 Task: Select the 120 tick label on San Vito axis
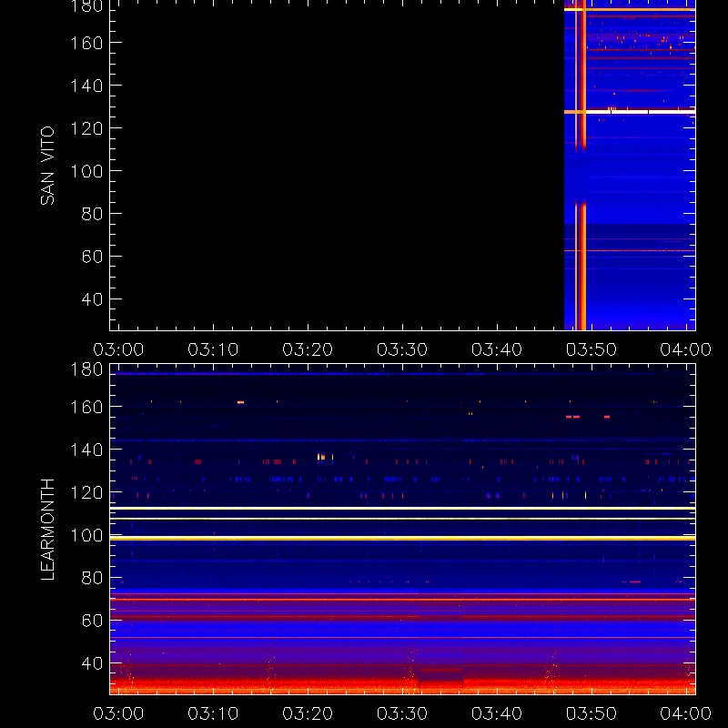[86, 128]
